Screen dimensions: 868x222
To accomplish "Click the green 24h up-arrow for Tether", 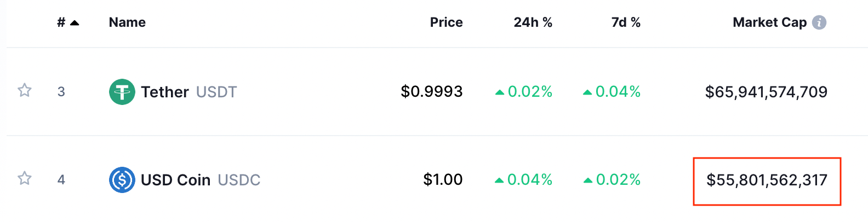I will (x=499, y=92).
